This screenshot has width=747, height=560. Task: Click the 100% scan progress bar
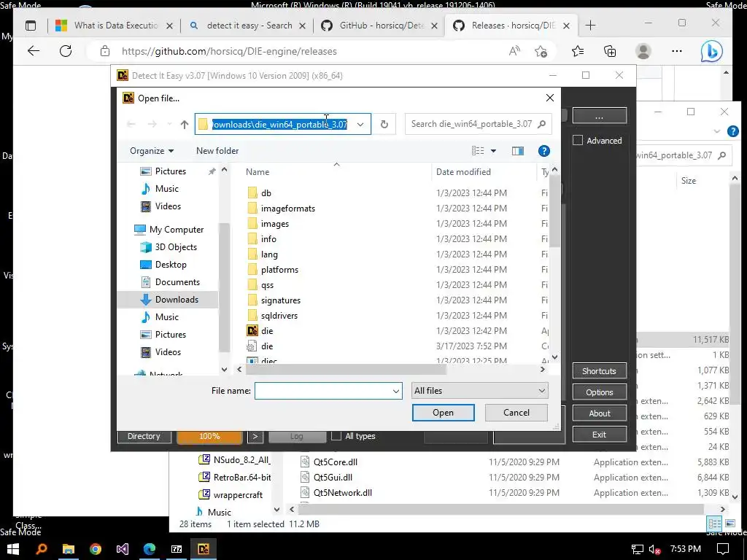pos(209,436)
